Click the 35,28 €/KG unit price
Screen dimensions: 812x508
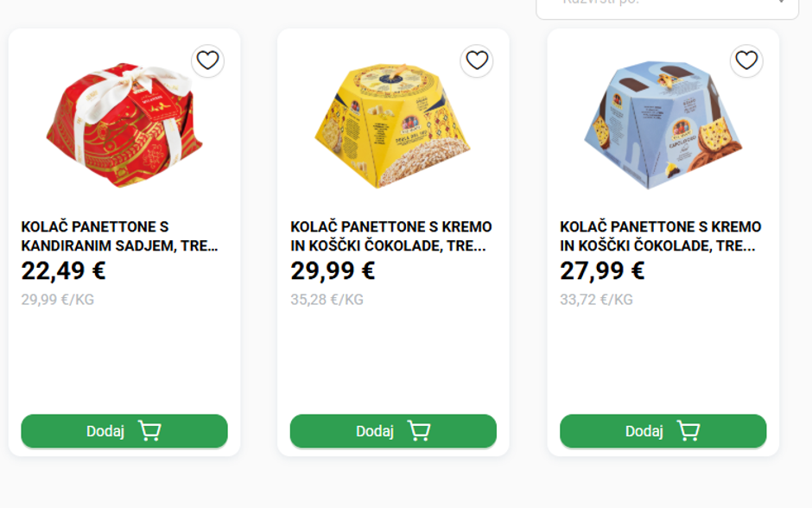327,300
